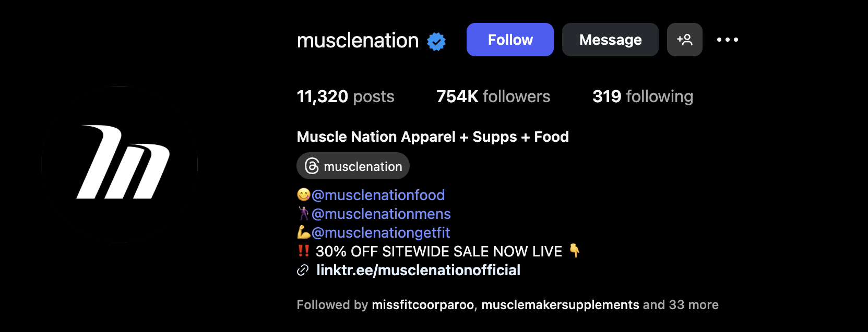Open the 754K followers list
868x332 pixels.
point(493,96)
